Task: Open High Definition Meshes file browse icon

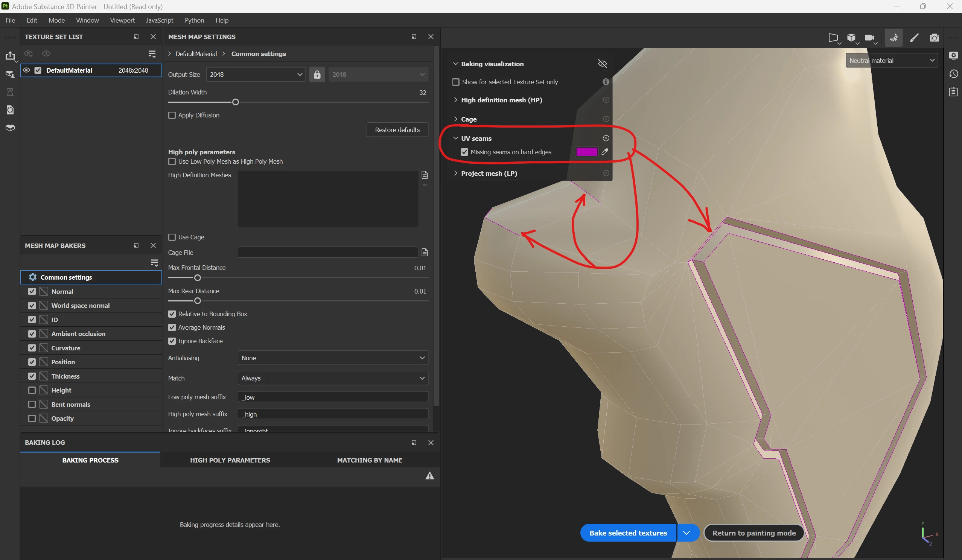Action: coord(425,175)
